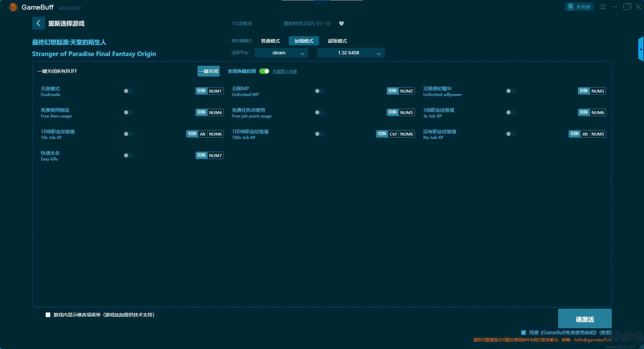Click the 更新时间:2025-01-10 update date
This screenshot has height=349, width=644.
click(x=307, y=23)
